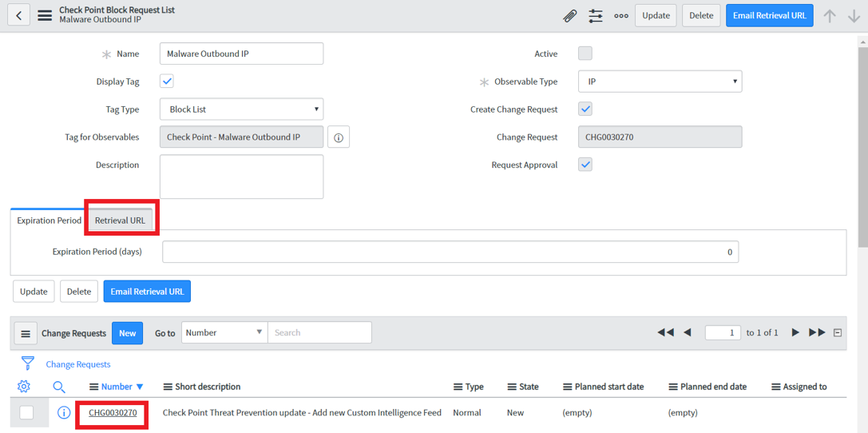Click the Check Point Threat Prevention description cell

tap(302, 412)
